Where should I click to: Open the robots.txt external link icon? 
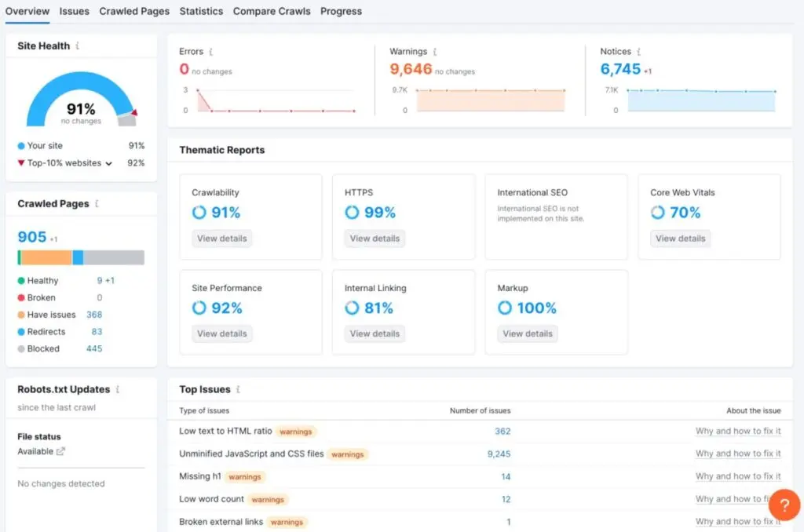(x=61, y=451)
